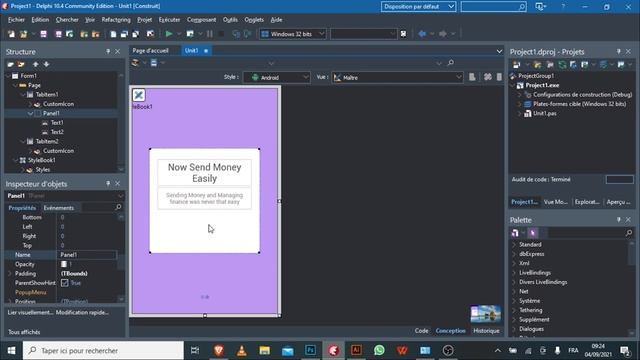640x360 pixels.
Task: Click the search icon in the Palette panel
Action: pos(629,233)
